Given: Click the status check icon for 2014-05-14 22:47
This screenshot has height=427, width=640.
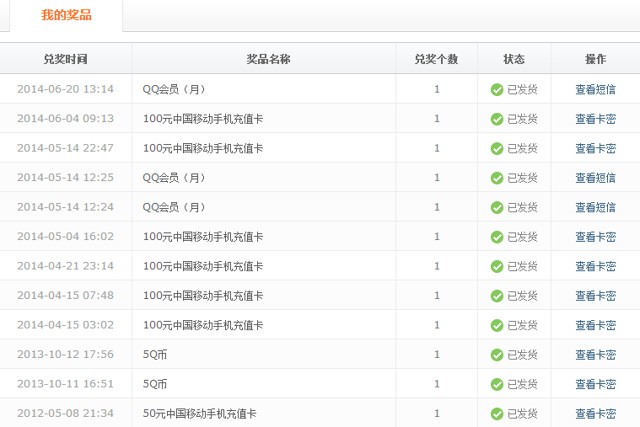Looking at the screenshot, I should point(497,148).
